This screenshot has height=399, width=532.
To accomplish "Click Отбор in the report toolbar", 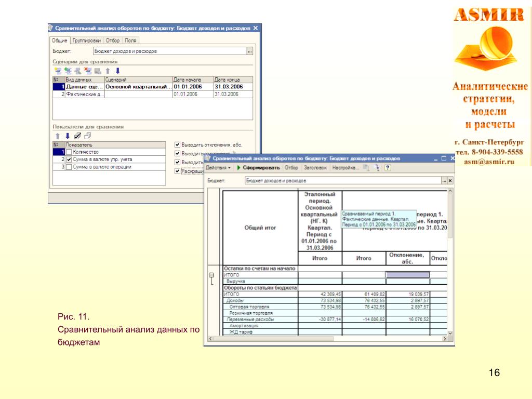I will 291,168.
